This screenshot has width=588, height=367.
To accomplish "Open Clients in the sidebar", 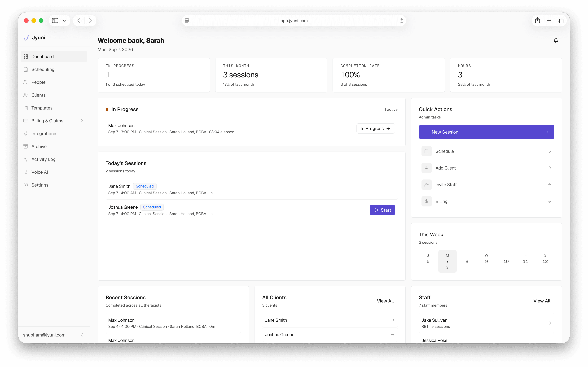I will (x=54, y=95).
